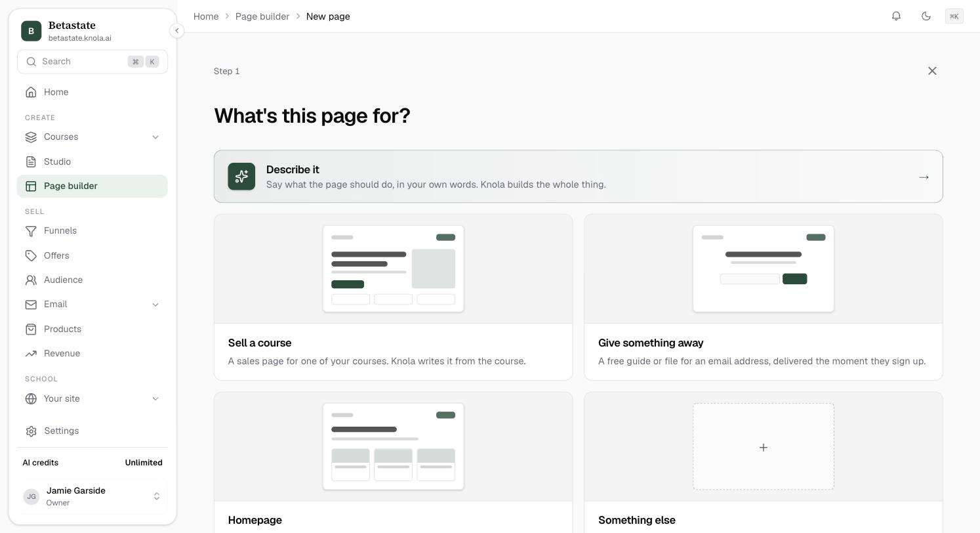Screen dimensions: 980x533
Task: Click the JG user avatar
Action: [31, 497]
